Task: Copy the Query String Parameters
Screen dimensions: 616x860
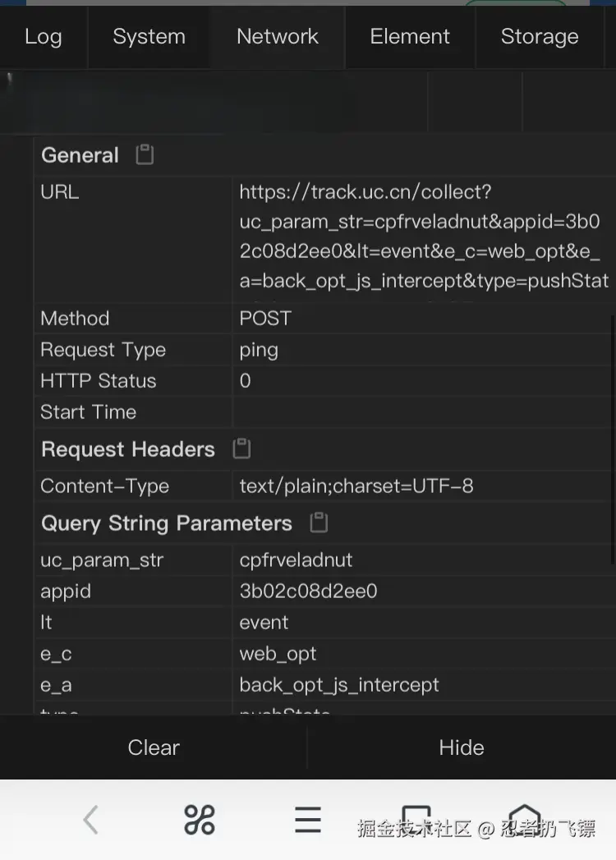Action: pyautogui.click(x=319, y=522)
